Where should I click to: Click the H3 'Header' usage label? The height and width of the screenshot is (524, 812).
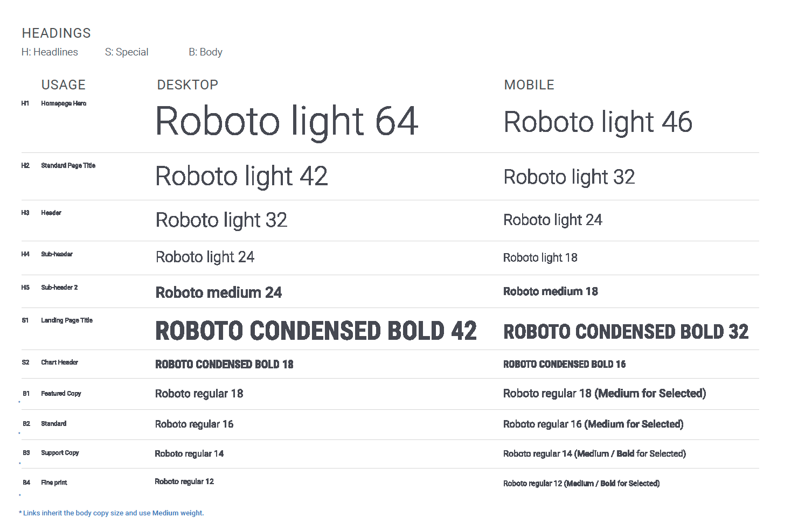[51, 213]
